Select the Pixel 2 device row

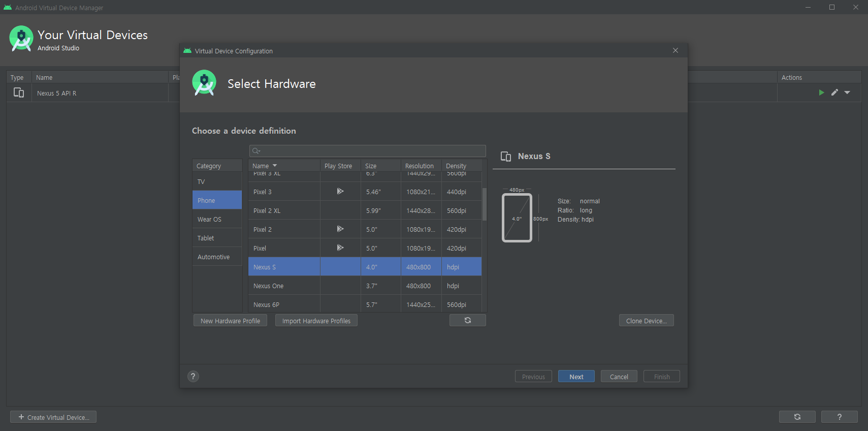click(365, 229)
